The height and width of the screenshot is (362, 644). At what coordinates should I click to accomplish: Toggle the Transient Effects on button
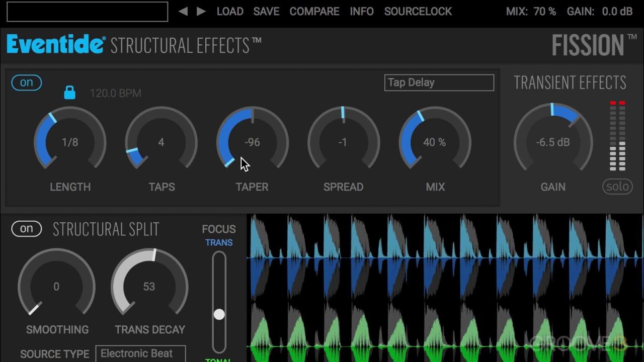pos(27,82)
